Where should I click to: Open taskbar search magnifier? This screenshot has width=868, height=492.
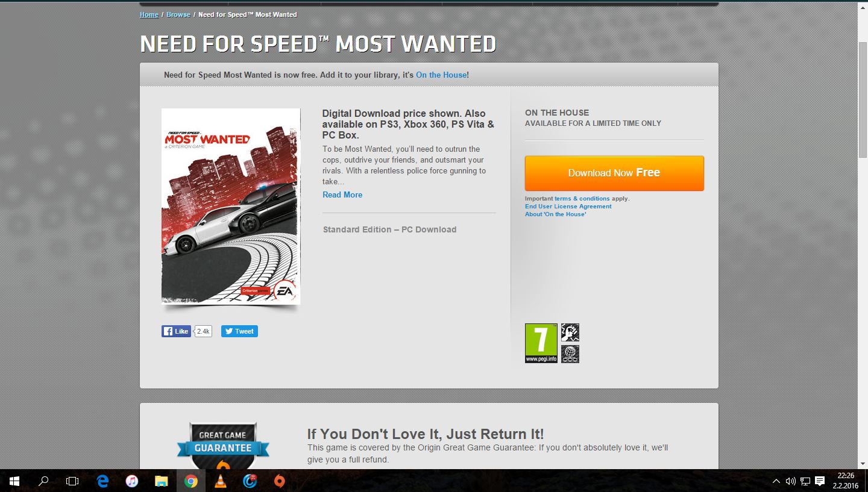(43, 481)
